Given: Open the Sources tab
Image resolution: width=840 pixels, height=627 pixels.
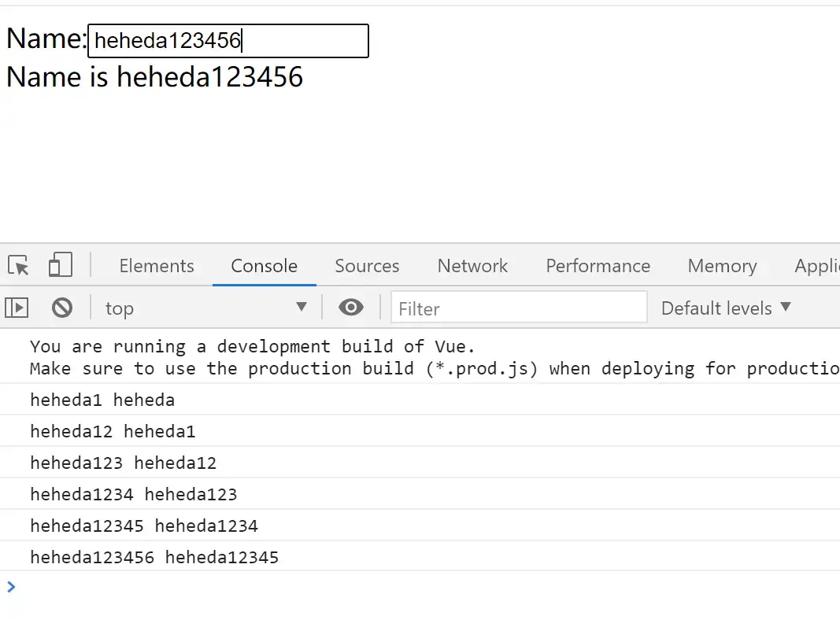Looking at the screenshot, I should 367,266.
